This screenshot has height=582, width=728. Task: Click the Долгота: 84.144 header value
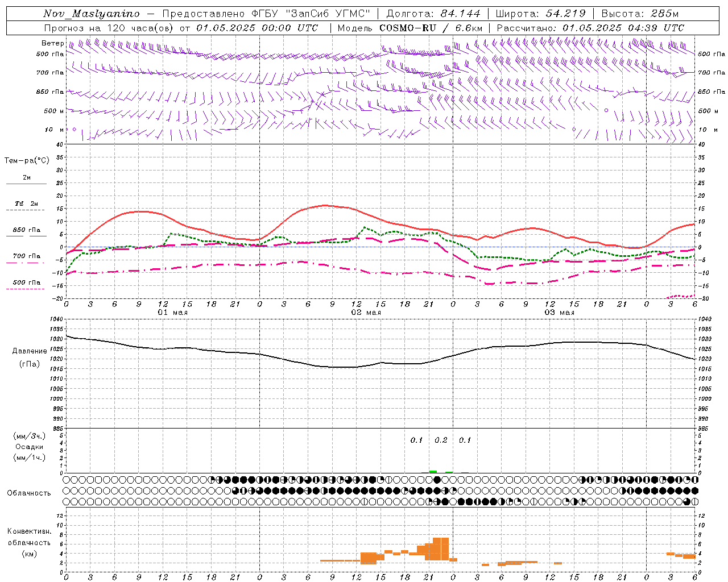(433, 14)
